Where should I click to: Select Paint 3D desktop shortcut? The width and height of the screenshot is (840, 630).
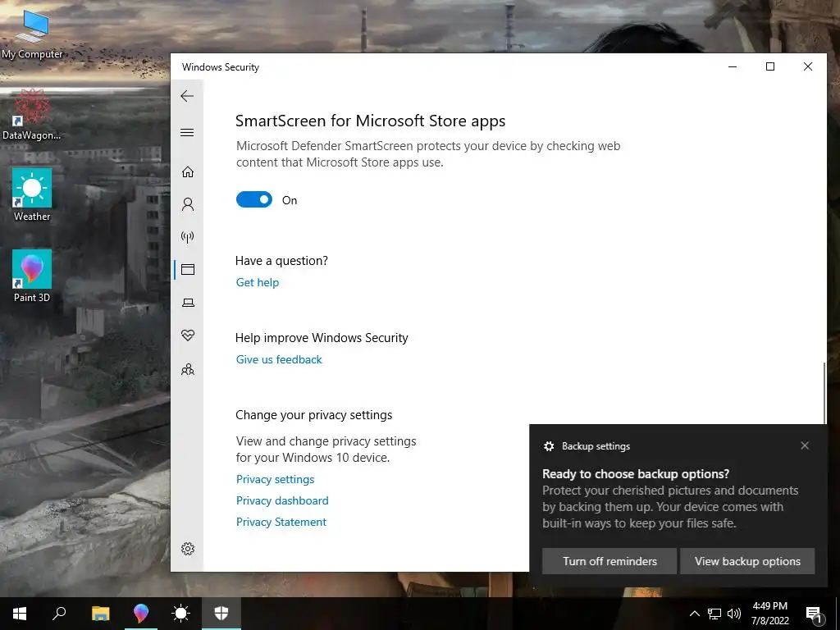coord(32,276)
